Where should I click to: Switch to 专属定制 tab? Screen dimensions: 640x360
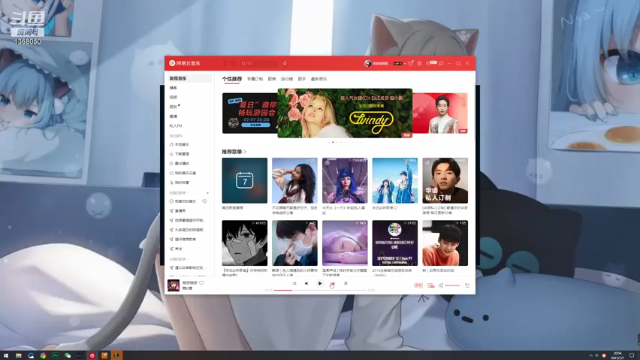coord(255,79)
